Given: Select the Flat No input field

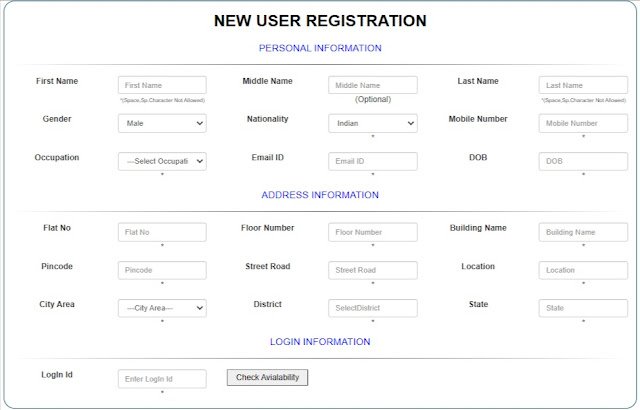Looking at the screenshot, I should click(x=162, y=232).
